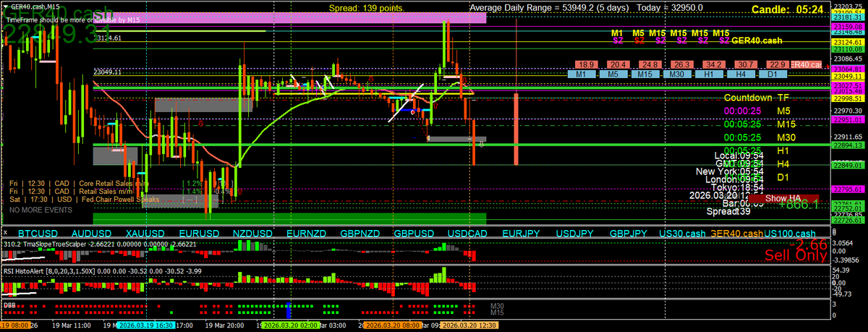Switch to XAUUSD symbol
The image size is (868, 332).
(x=147, y=234)
